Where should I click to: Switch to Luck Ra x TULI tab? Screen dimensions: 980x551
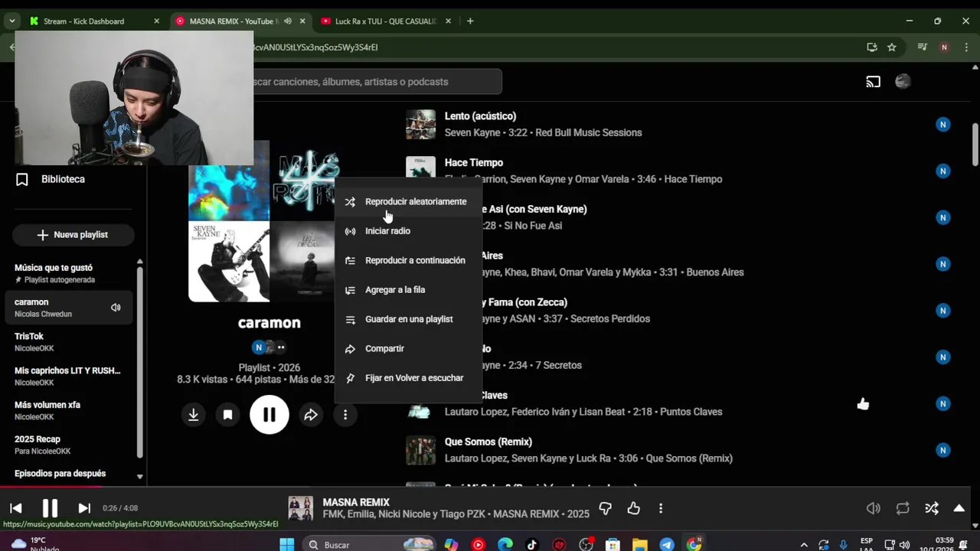[387, 21]
